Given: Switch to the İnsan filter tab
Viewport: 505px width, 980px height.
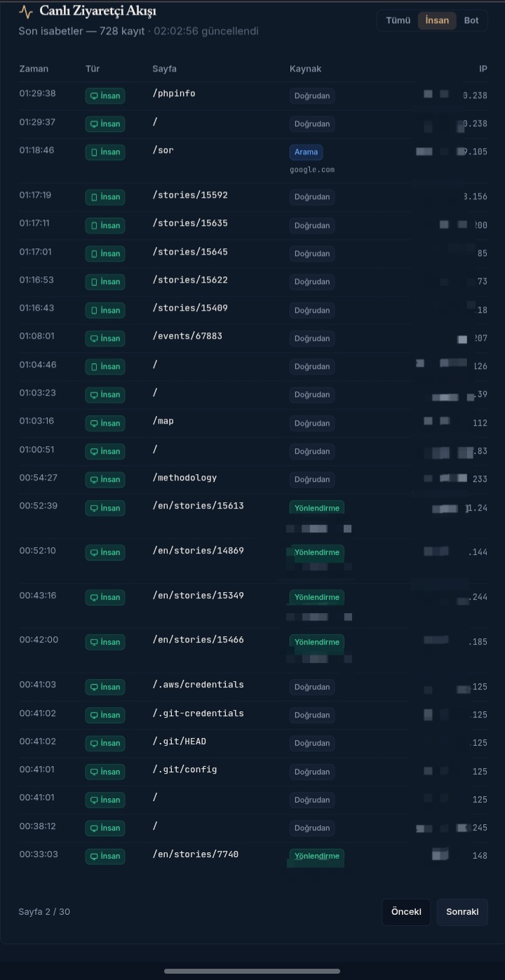Looking at the screenshot, I should pyautogui.click(x=437, y=20).
